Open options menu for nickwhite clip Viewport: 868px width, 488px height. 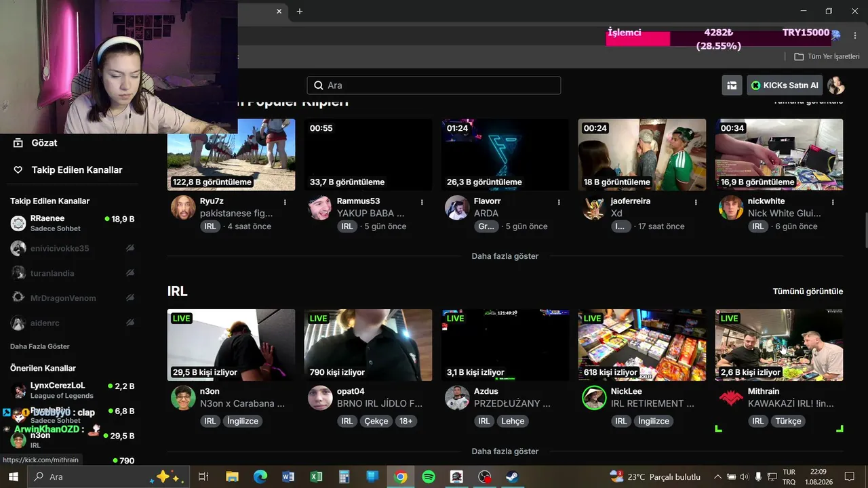(x=833, y=202)
